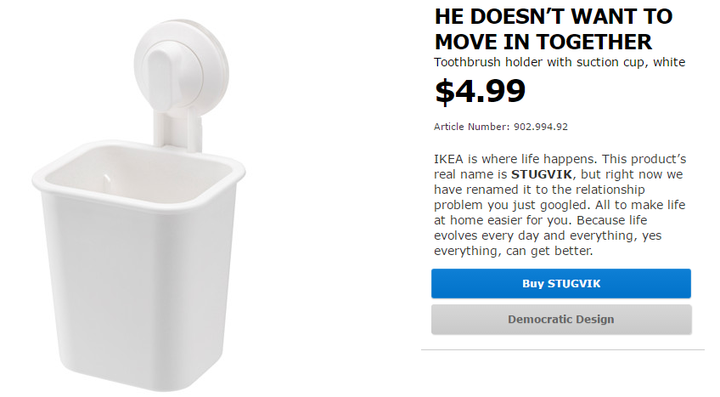Screen dimensions: 720x397
Task: Open the Democratic Design button
Action: [x=561, y=319]
